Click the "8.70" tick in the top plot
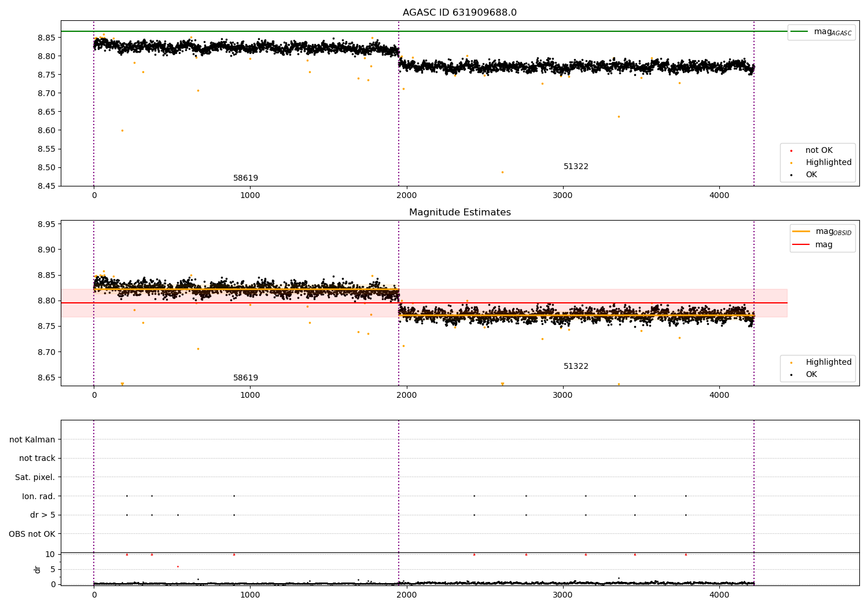Screen dimensions: 868x608 coord(46,94)
